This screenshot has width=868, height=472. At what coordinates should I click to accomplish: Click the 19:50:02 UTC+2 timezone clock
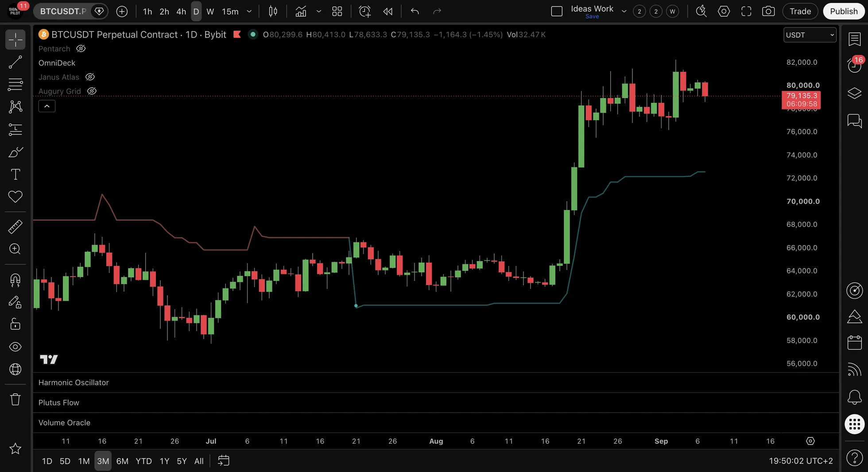801,461
